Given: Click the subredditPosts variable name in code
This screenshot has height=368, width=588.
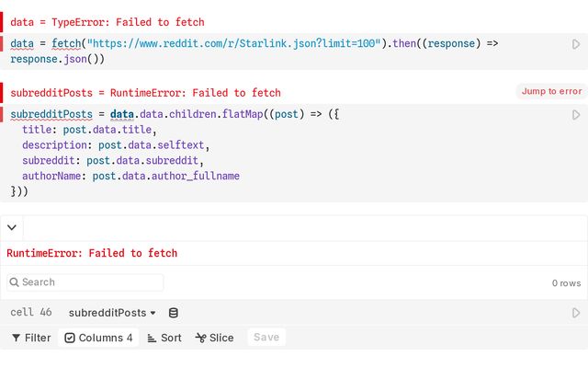Looking at the screenshot, I should [51, 114].
